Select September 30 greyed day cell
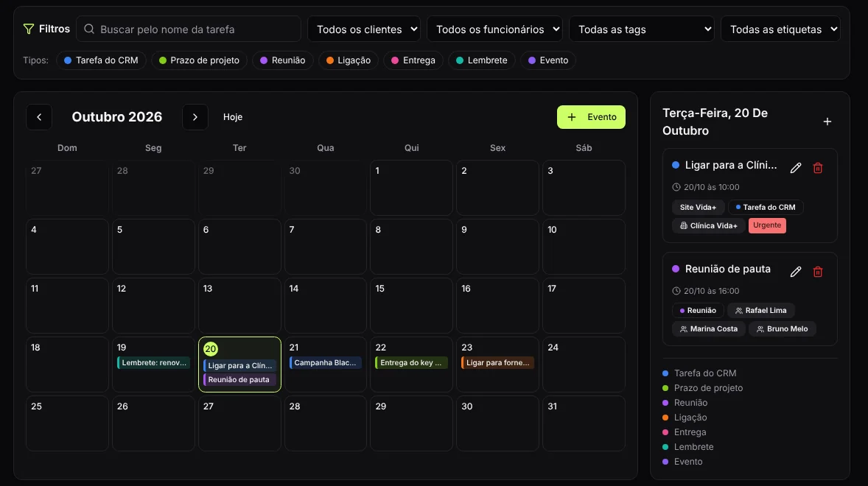 click(326, 188)
